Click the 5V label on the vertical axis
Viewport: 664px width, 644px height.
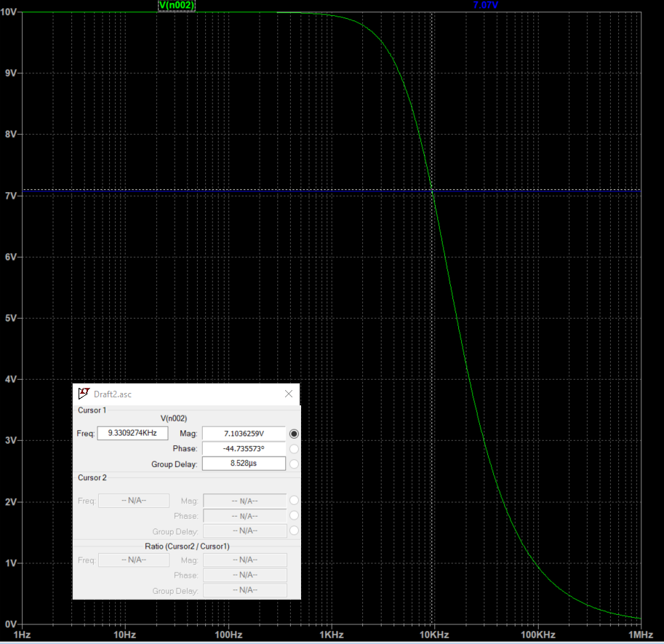coord(11,319)
